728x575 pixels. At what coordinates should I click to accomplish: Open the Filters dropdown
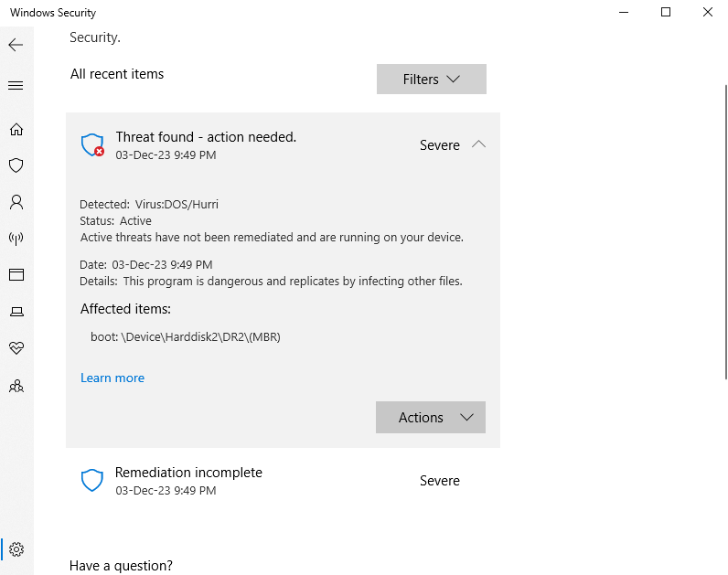point(432,79)
